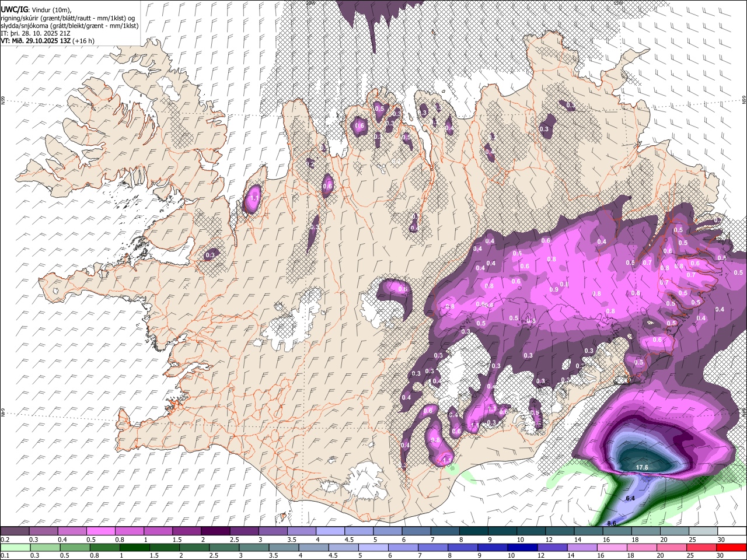This screenshot has width=747, height=560.
Task: Click the '(+16 h)' forecast offset text
Action: click(x=84, y=41)
